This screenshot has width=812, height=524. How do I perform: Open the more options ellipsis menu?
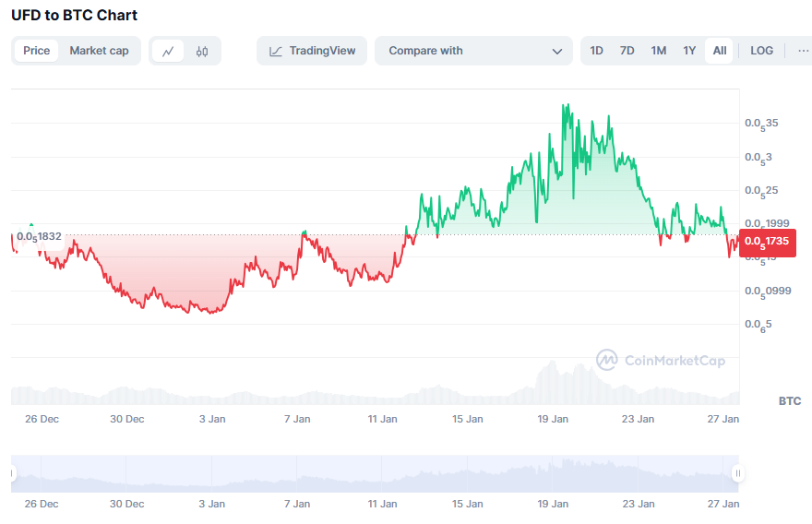click(803, 51)
